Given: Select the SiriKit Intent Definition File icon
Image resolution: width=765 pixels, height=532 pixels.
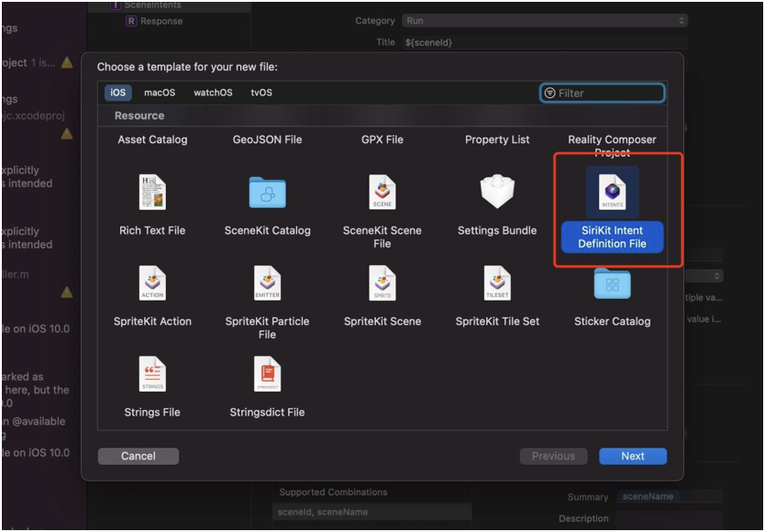Looking at the screenshot, I should (x=613, y=193).
